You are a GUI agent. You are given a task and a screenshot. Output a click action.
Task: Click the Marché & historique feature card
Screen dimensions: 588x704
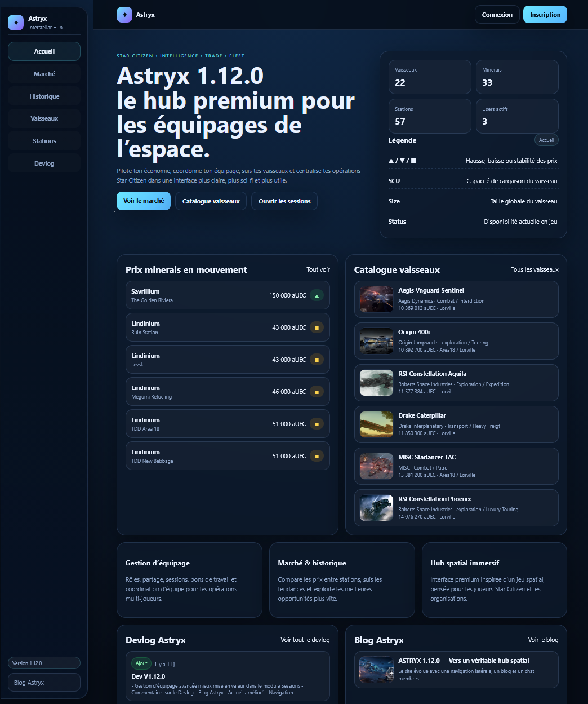coord(342,580)
